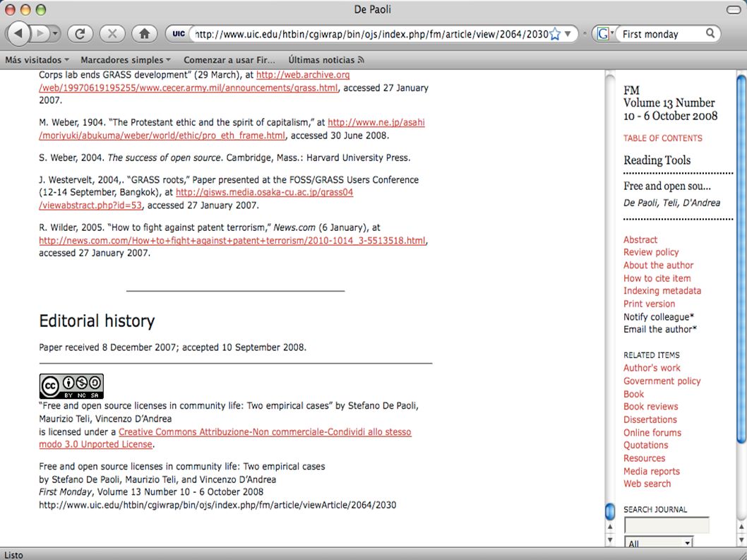Go to the Home page icon
The image size is (747, 560).
[144, 33]
